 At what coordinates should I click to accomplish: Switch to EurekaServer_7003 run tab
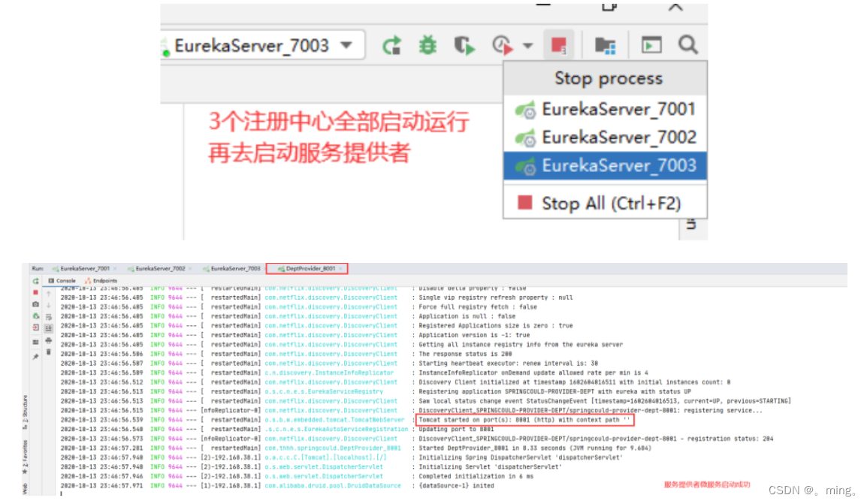234,269
